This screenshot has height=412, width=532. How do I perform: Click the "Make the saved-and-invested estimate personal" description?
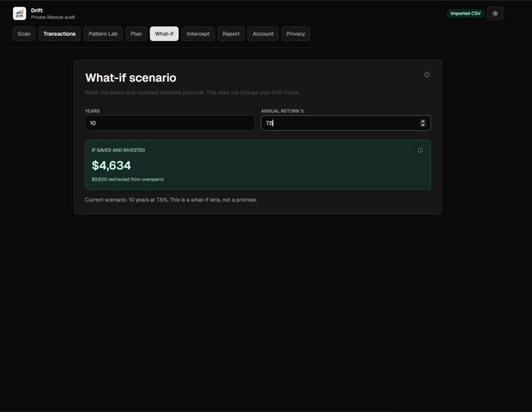pyautogui.click(x=192, y=92)
